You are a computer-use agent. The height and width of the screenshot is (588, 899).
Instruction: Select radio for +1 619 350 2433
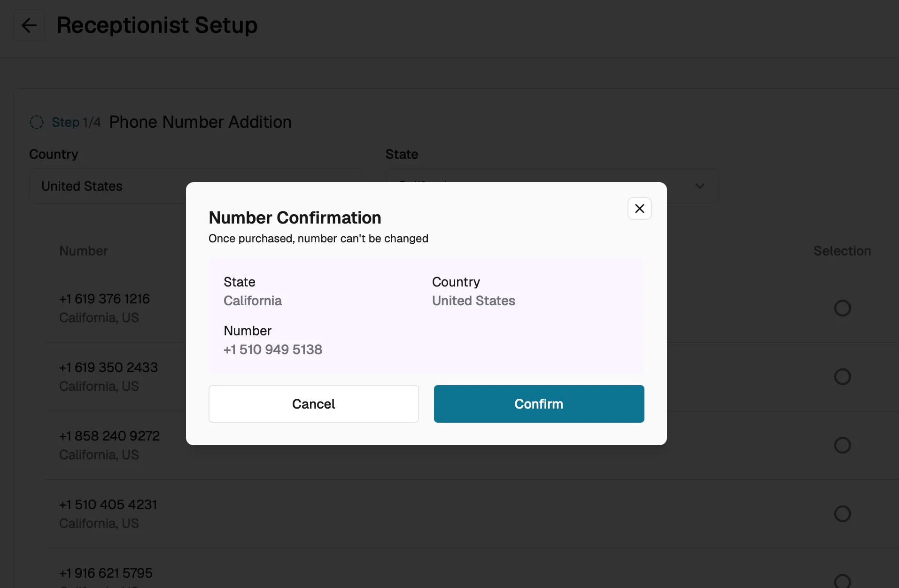842,377
